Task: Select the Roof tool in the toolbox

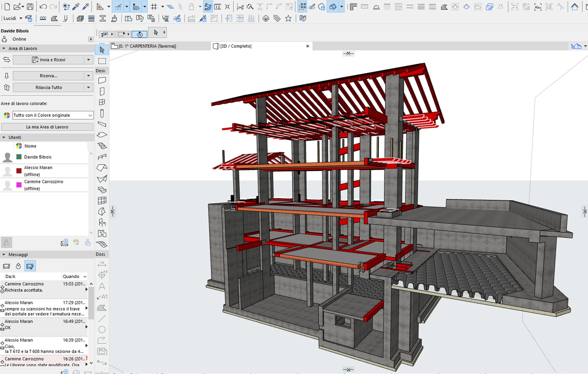Action: click(x=102, y=168)
